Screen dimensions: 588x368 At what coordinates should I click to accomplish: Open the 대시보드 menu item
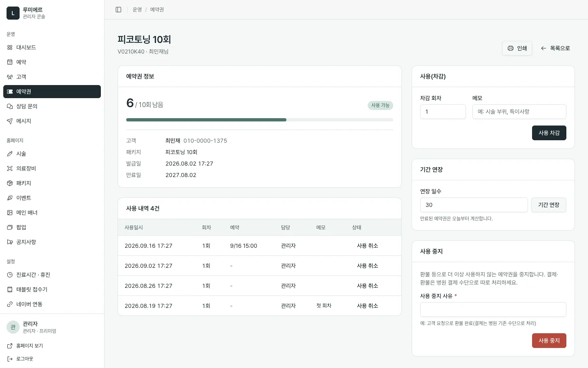(x=52, y=47)
